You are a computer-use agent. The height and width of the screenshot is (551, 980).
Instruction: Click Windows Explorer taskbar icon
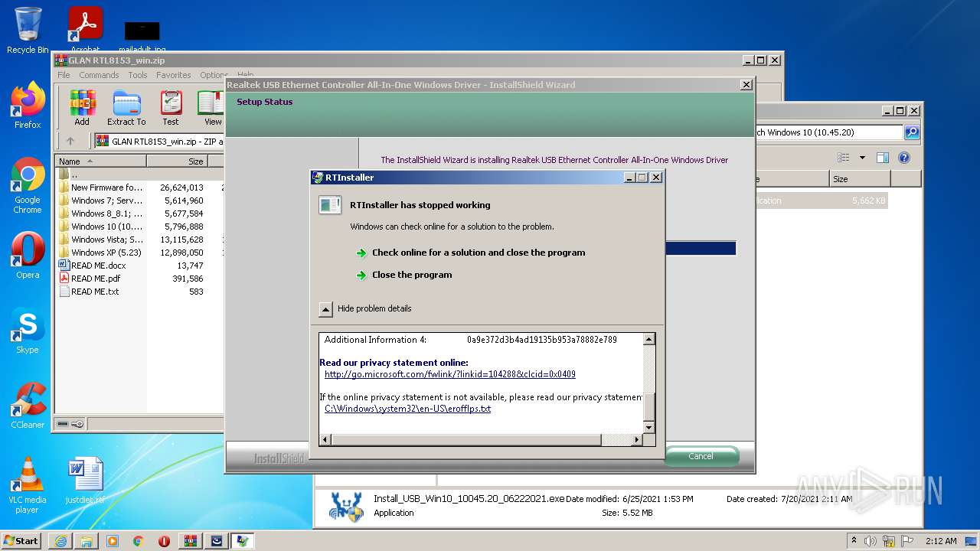pos(87,541)
